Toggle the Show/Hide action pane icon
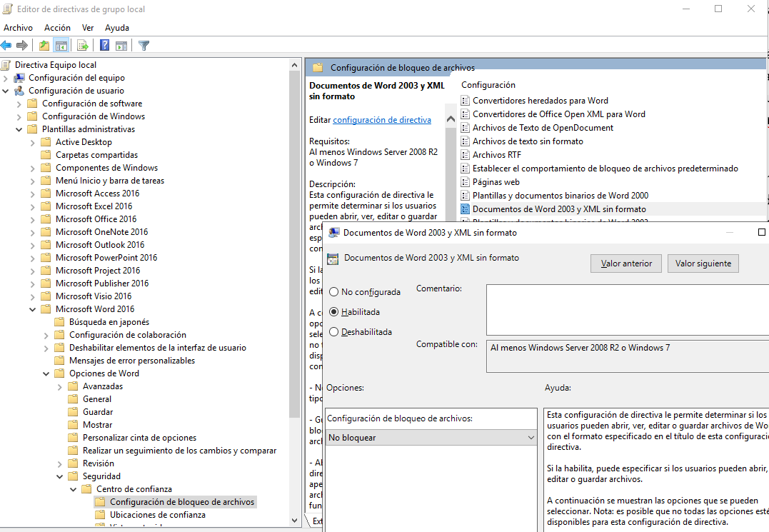Screen dimensions: 769x532 (x=121, y=46)
